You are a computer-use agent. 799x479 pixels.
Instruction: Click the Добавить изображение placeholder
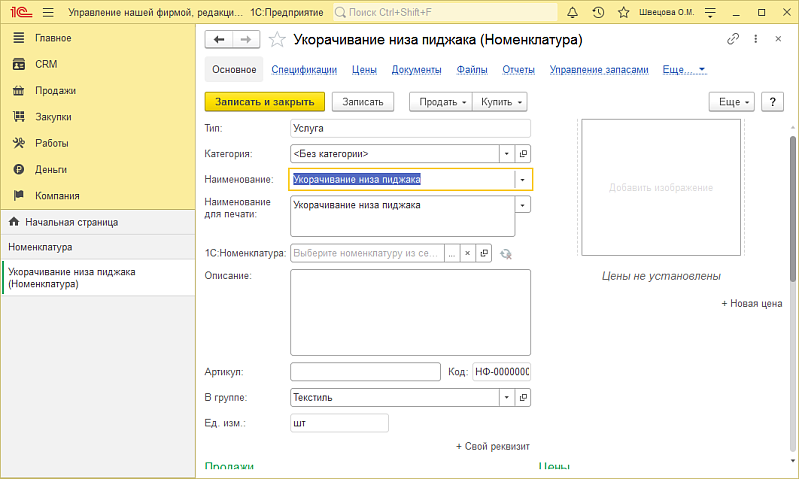661,188
